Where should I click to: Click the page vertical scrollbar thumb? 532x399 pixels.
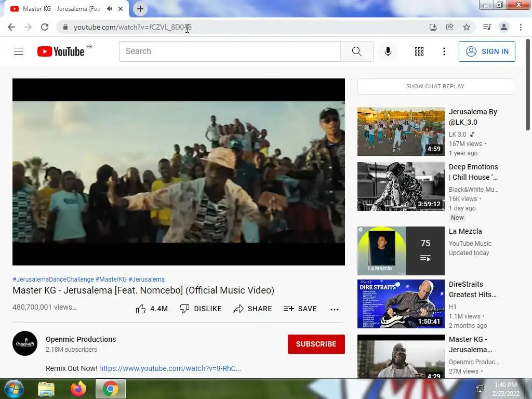coord(528,84)
